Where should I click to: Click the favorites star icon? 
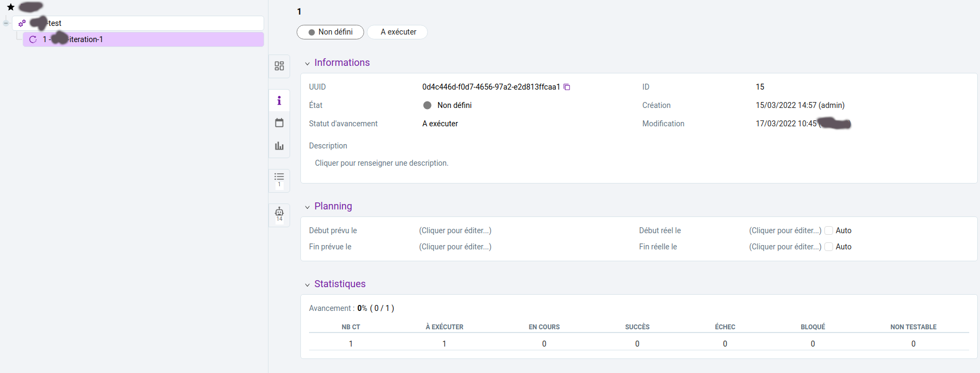(11, 7)
